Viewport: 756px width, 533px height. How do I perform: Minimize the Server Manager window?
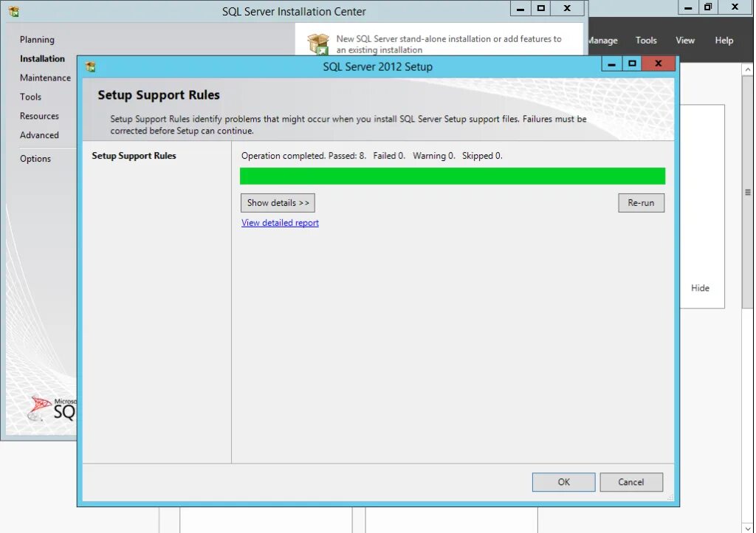click(688, 7)
